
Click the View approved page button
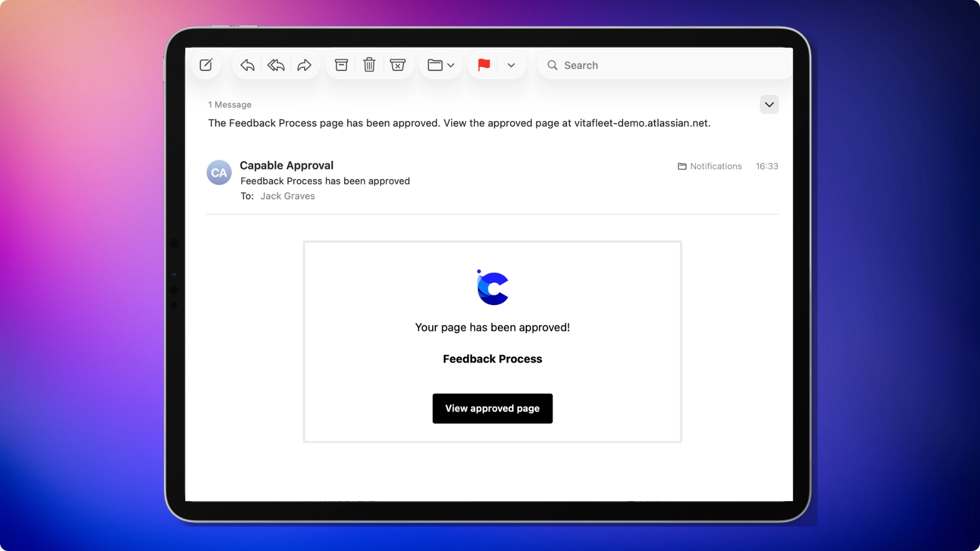tap(493, 409)
